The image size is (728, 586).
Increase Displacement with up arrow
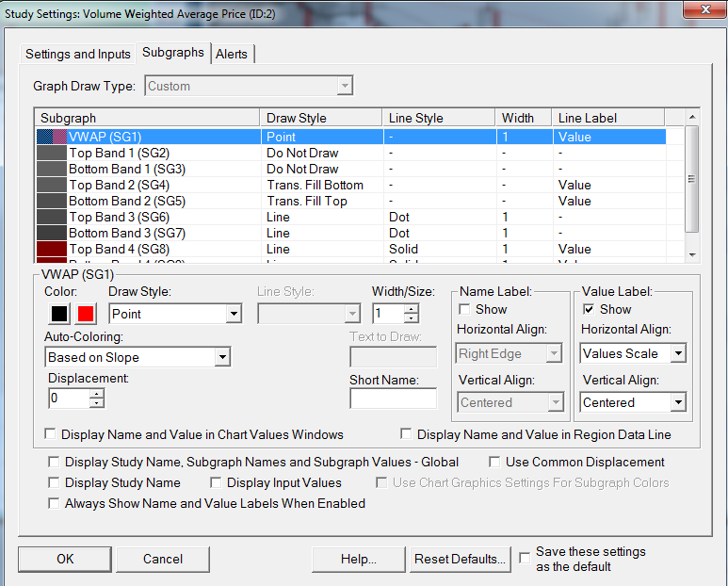(x=97, y=394)
